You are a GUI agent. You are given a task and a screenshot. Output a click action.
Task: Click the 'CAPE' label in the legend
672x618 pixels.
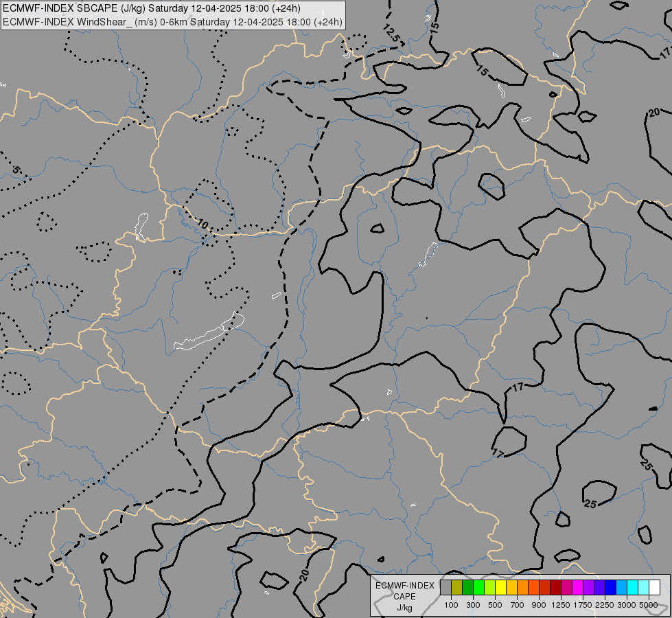pyautogui.click(x=404, y=597)
